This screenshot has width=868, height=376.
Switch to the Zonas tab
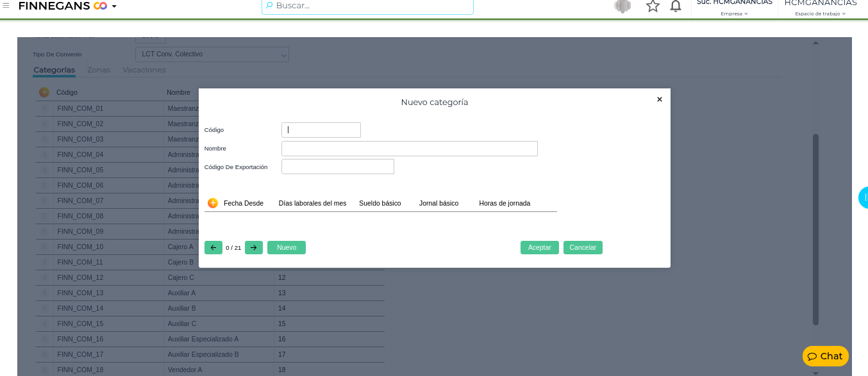(99, 70)
